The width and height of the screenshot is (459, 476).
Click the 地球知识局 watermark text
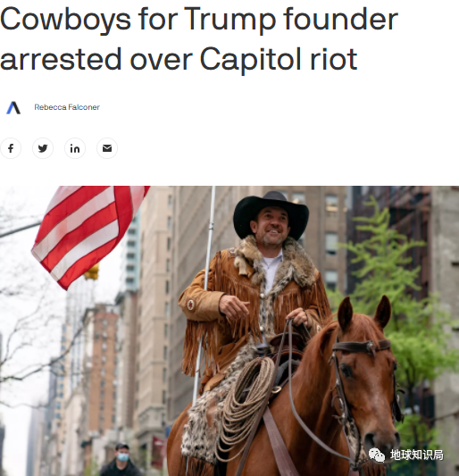click(x=417, y=455)
